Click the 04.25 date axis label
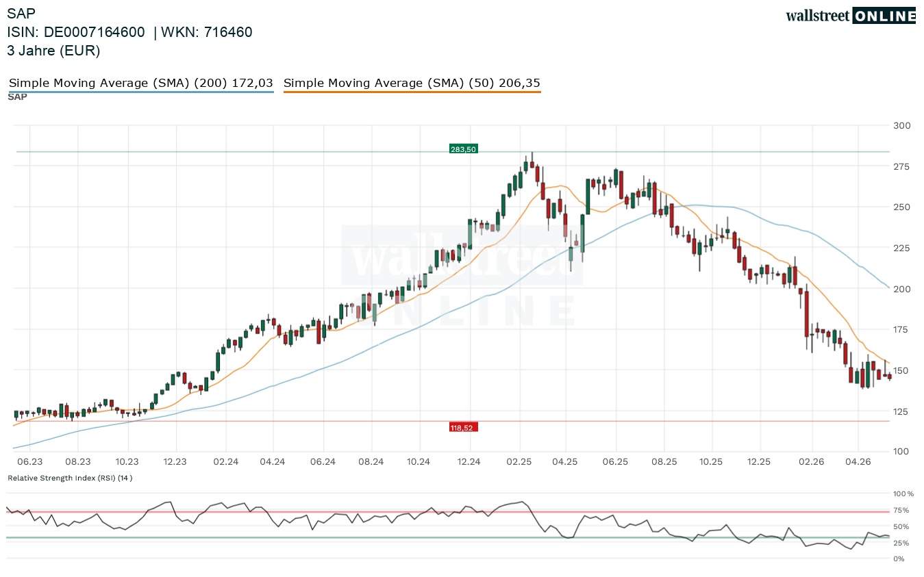 566,463
